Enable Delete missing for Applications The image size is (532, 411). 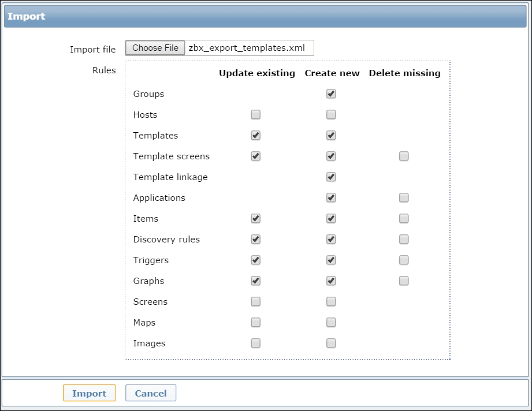pos(404,198)
